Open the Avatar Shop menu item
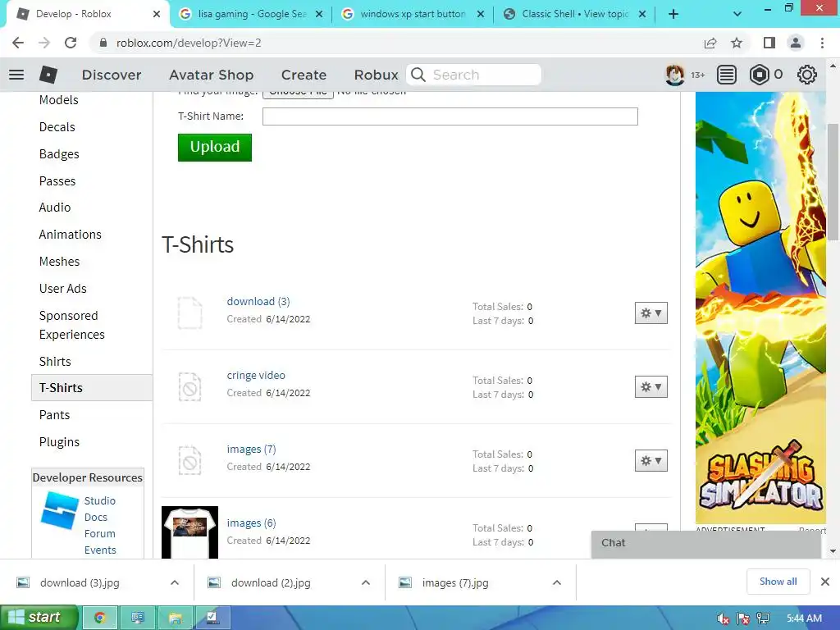This screenshot has width=840, height=630. (x=211, y=75)
